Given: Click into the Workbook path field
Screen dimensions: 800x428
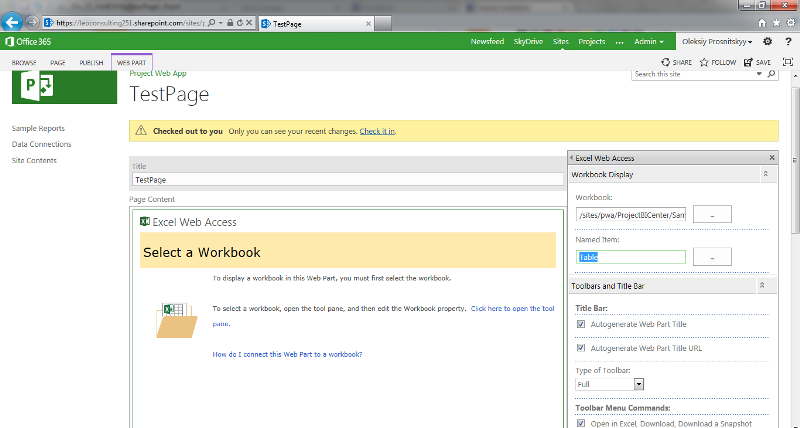Looking at the screenshot, I should tap(631, 215).
